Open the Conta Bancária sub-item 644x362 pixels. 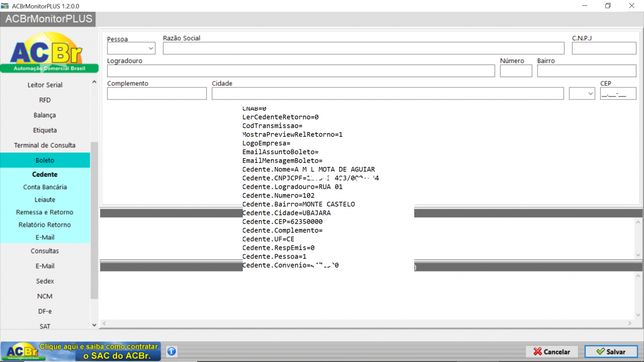45,187
